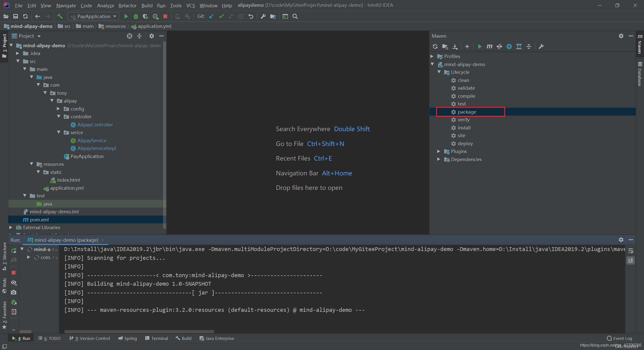Open the PayApplication run configuration dropdown
The height and width of the screenshot is (350, 644).
click(x=93, y=16)
